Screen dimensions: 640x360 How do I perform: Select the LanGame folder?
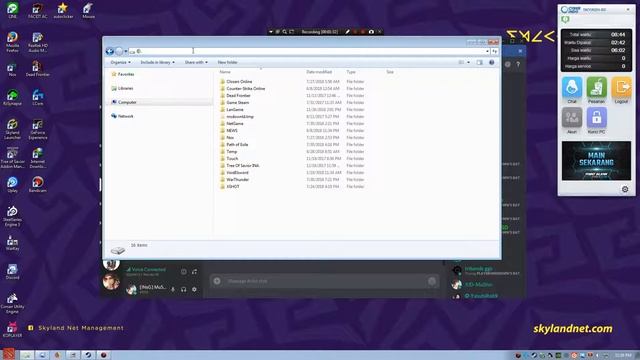(x=235, y=109)
